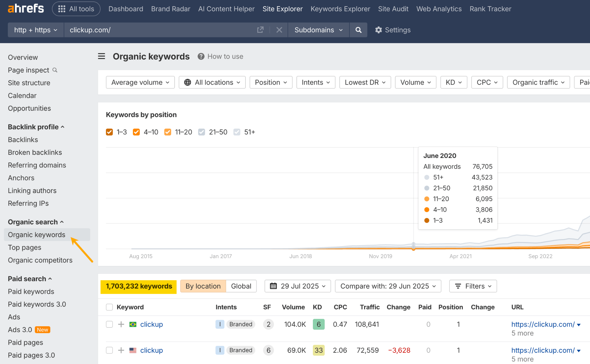This screenshot has height=364, width=590.
Task: Open the https://clickup.com/ URL link
Action: (x=543, y=324)
